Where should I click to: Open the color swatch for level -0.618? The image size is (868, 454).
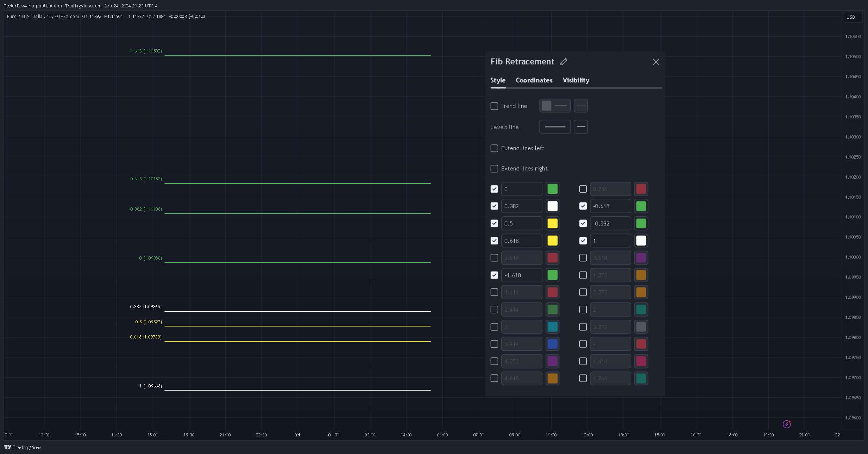point(641,206)
